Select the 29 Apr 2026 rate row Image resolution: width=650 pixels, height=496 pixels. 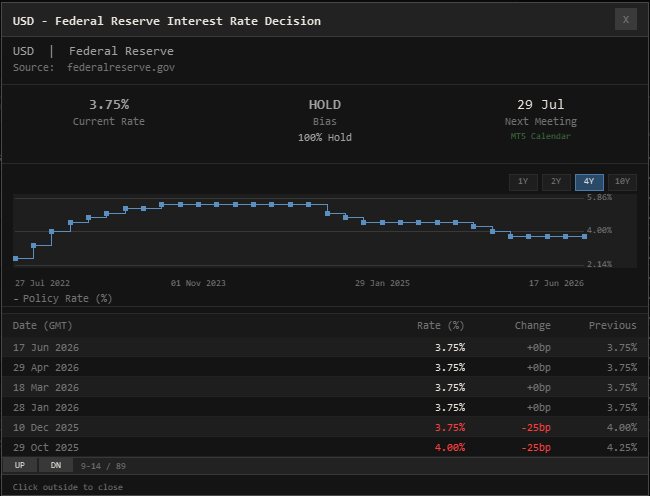pyautogui.click(x=325, y=367)
